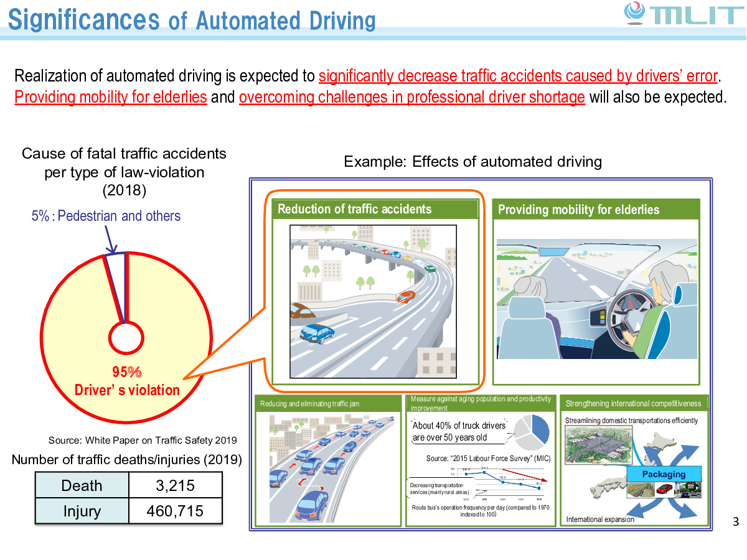Click the 'International expansion' text

point(600,520)
